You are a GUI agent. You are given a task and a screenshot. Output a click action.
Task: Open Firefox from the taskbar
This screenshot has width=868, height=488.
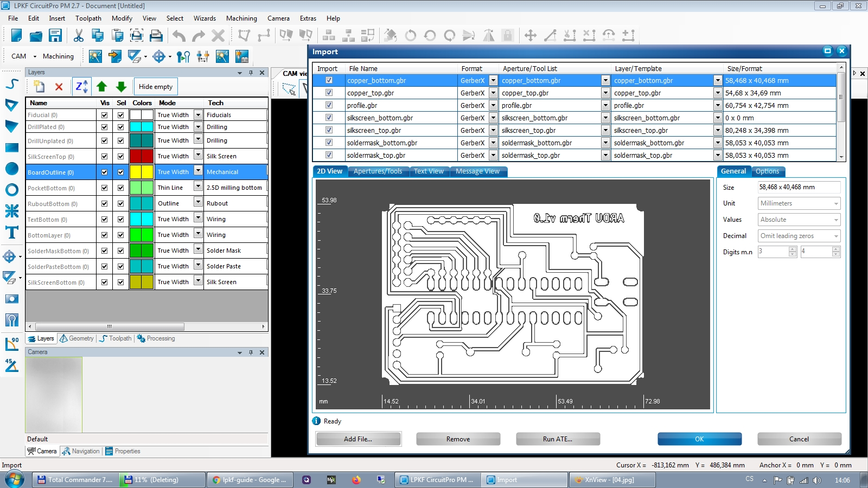click(356, 480)
